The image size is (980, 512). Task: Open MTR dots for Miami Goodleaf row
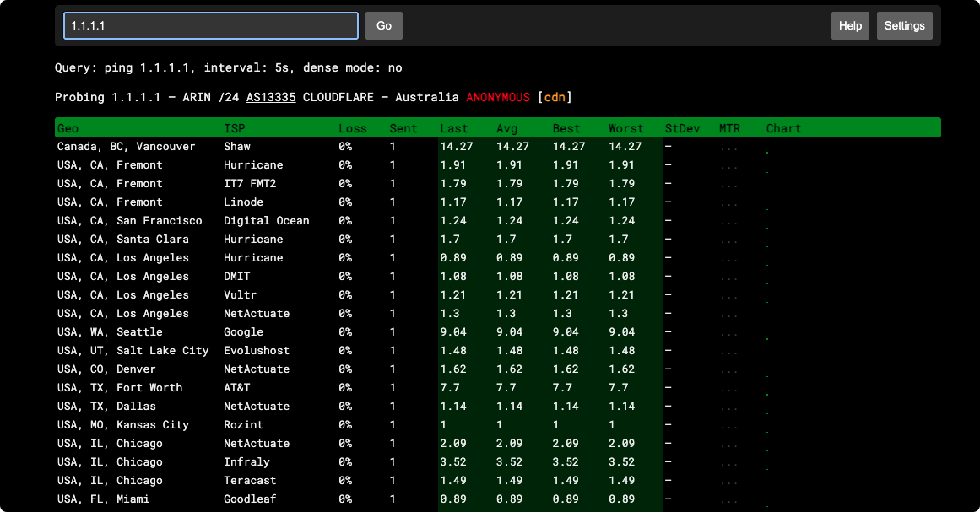pyautogui.click(x=729, y=500)
